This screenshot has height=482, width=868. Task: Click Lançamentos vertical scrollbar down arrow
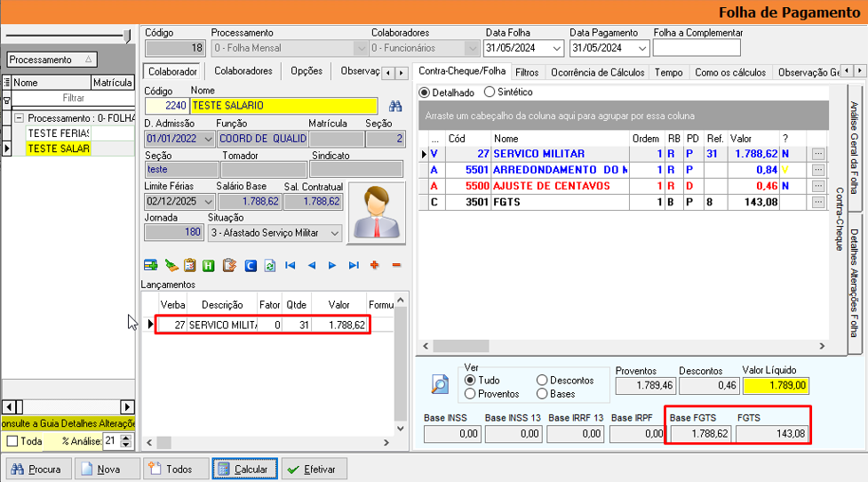click(x=401, y=429)
